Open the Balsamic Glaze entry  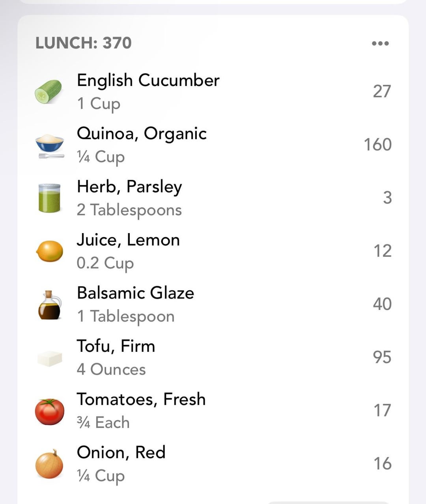click(x=135, y=293)
